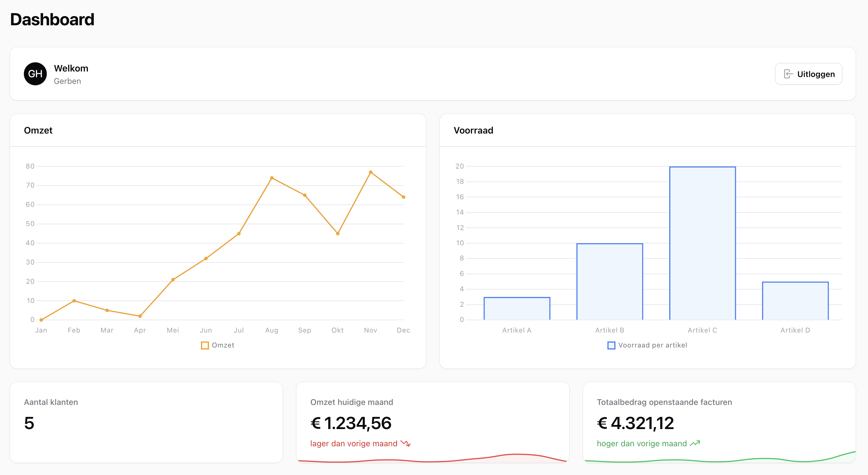The image size is (868, 475).
Task: Click the Aug data point on line chart
Action: point(272,178)
